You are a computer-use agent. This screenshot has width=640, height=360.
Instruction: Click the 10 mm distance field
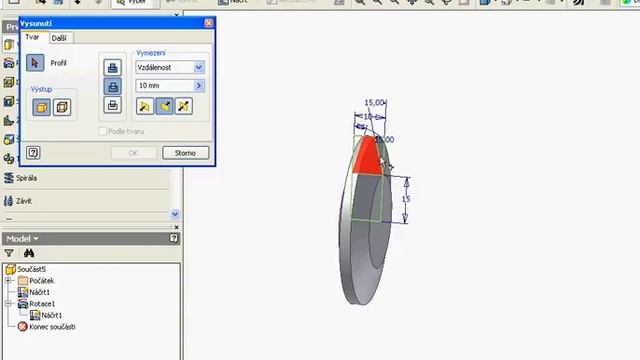coord(165,86)
